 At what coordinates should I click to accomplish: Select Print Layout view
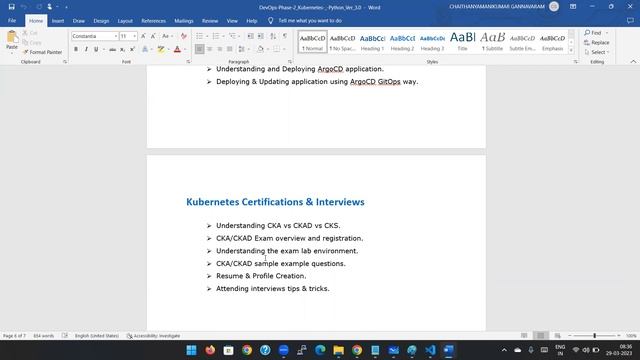point(541,336)
